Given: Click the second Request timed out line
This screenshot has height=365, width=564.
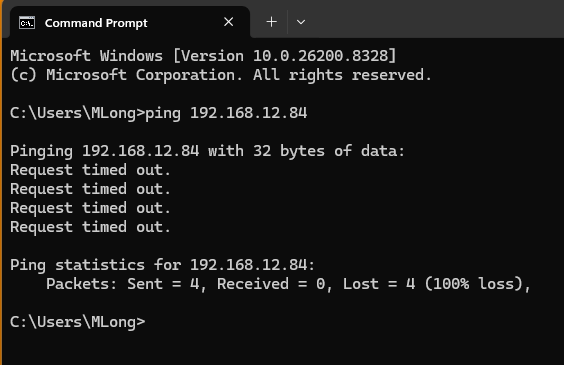Looking at the screenshot, I should pyautogui.click(x=90, y=189).
